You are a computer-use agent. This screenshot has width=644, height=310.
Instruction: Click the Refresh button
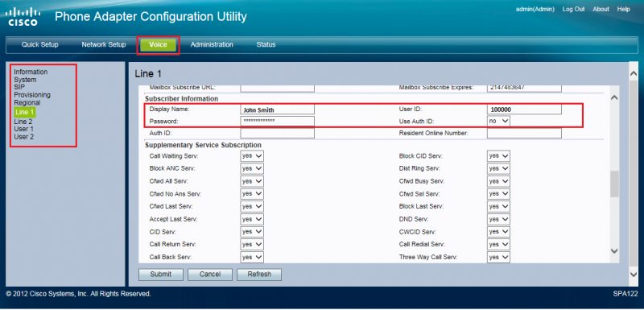pos(259,275)
